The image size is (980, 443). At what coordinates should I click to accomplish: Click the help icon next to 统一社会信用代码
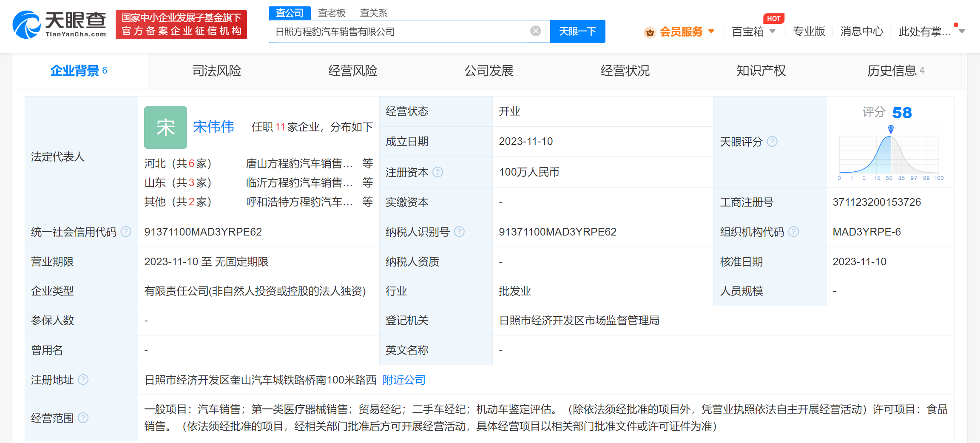(x=126, y=232)
